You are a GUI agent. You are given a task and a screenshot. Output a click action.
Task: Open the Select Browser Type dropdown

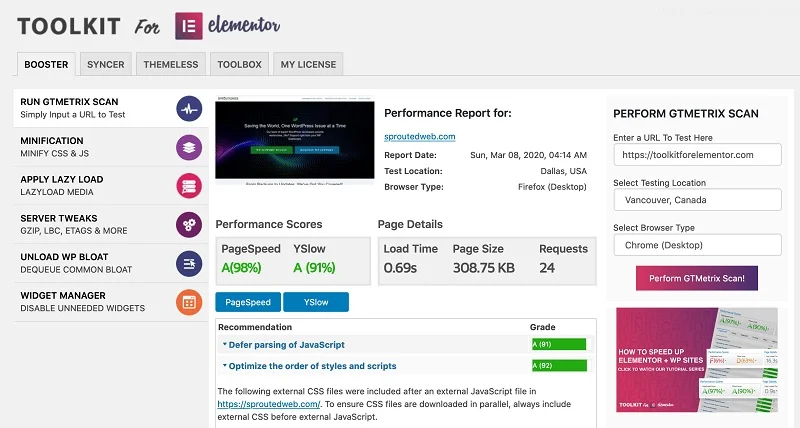click(x=697, y=243)
